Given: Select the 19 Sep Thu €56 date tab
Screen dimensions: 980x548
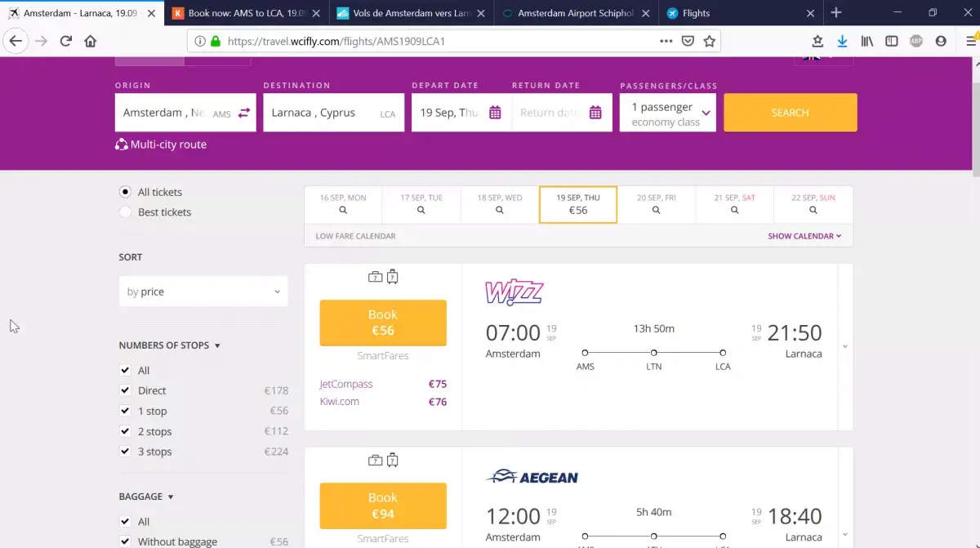Looking at the screenshot, I should 578,204.
